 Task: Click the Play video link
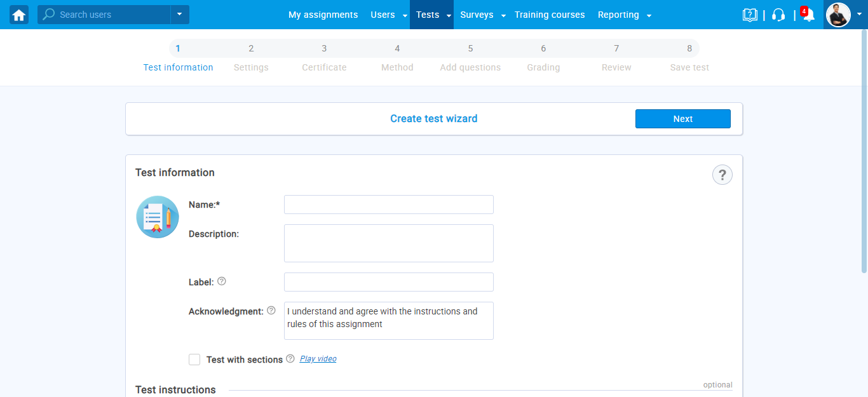[x=318, y=359]
